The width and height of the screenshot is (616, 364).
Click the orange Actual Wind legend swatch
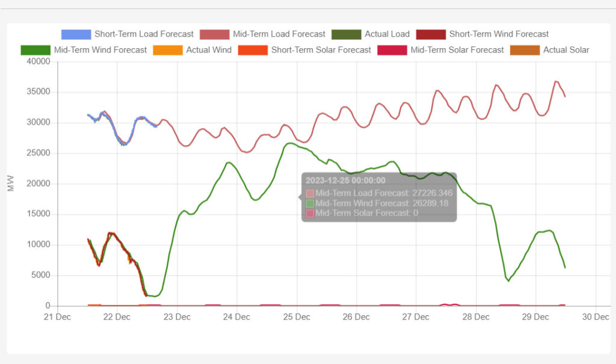168,50
